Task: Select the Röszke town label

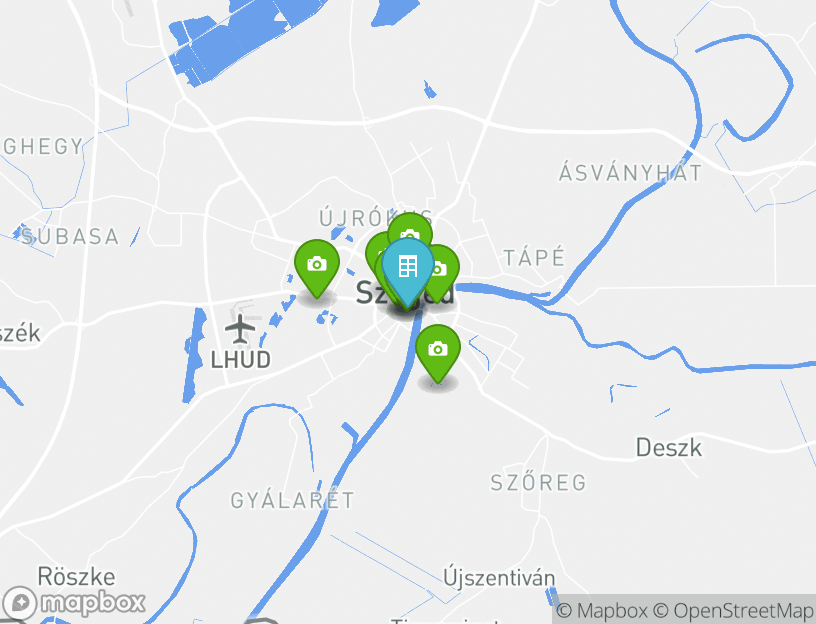Action: coord(76,577)
